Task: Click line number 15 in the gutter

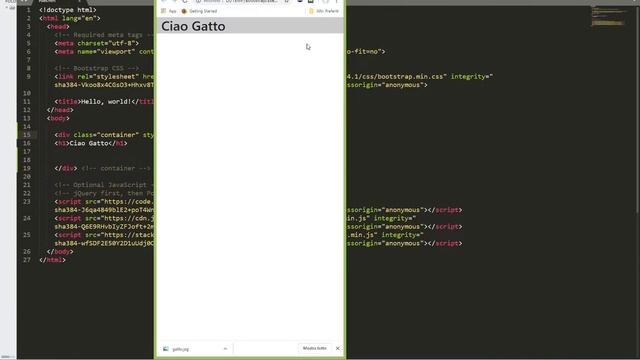Action: [27, 135]
